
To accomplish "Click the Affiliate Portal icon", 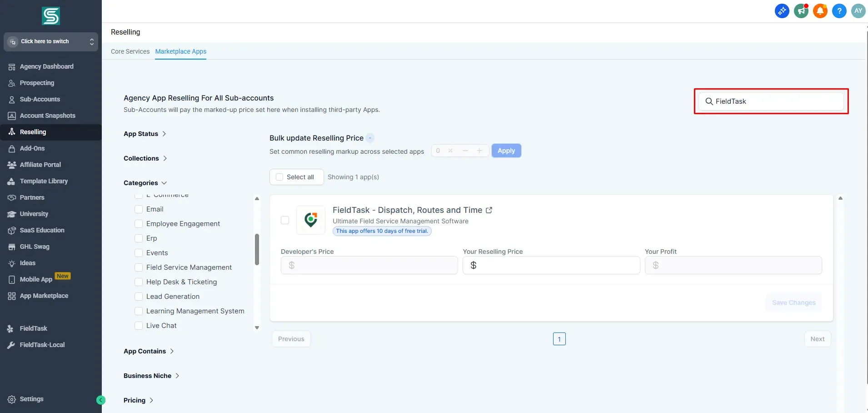I will (12, 165).
